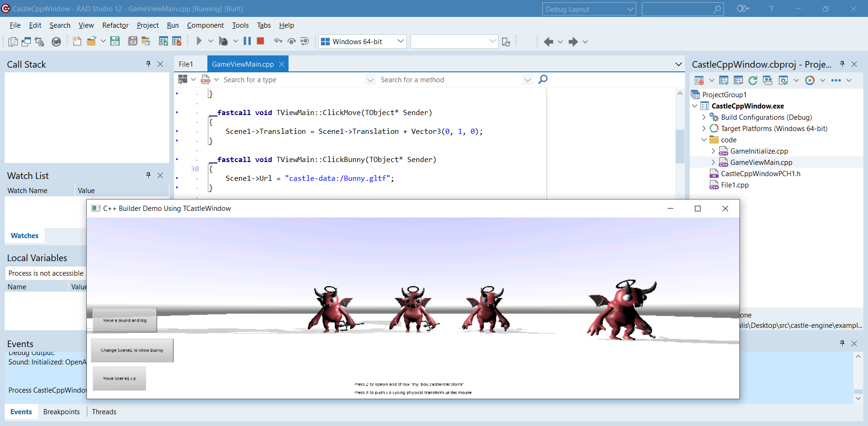This screenshot has height=426, width=868.
Task: Click the Toggle Form/Unit icon
Action: (39, 41)
